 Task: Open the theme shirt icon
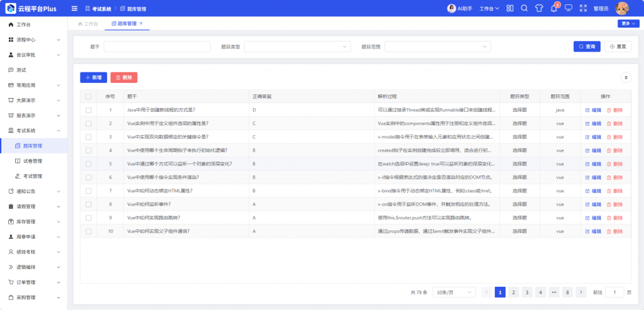tap(539, 8)
